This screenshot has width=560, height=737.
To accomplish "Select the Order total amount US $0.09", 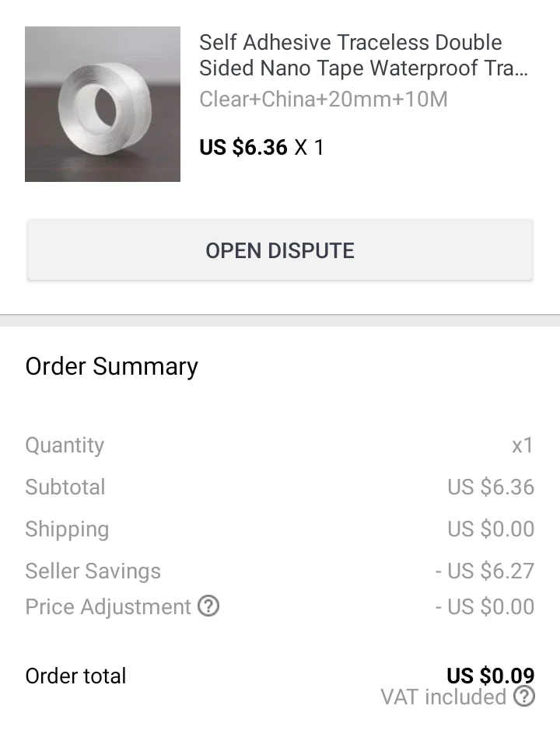I will click(490, 676).
